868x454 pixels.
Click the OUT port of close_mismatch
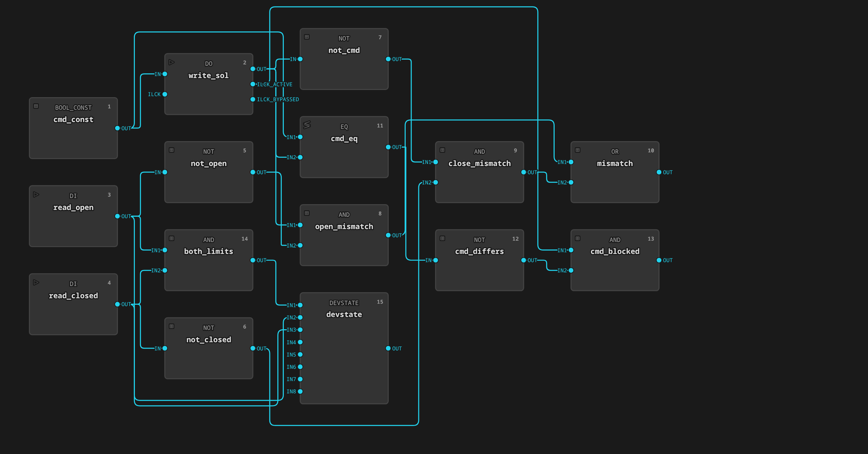(524, 172)
